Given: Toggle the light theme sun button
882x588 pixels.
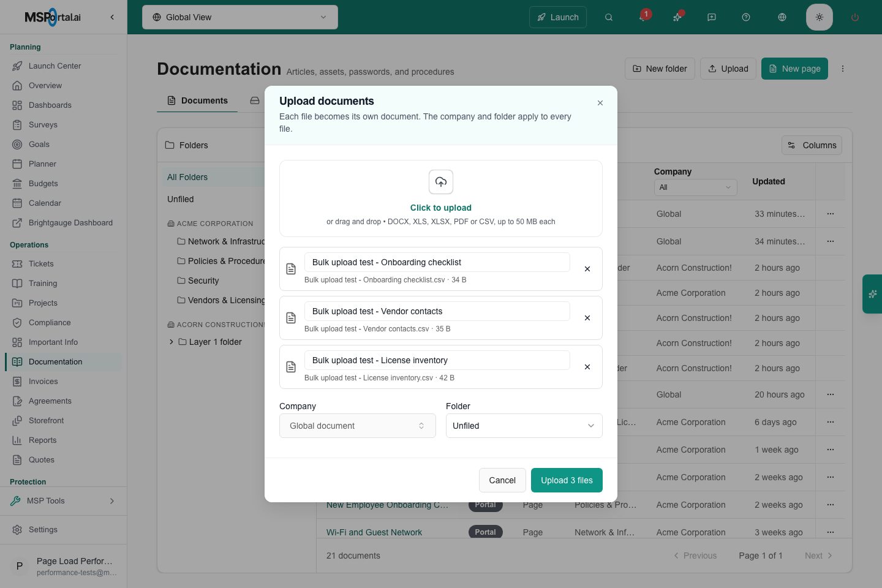Looking at the screenshot, I should (820, 17).
